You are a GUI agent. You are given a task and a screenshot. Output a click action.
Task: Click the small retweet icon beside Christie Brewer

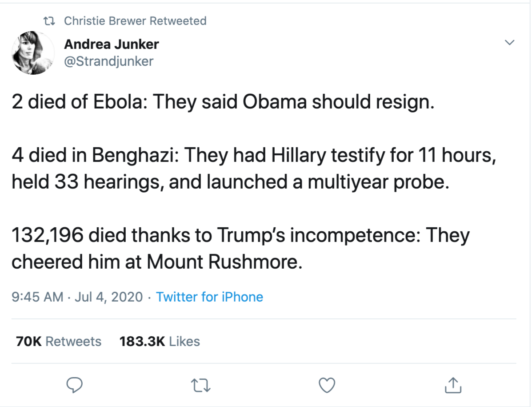[48, 21]
